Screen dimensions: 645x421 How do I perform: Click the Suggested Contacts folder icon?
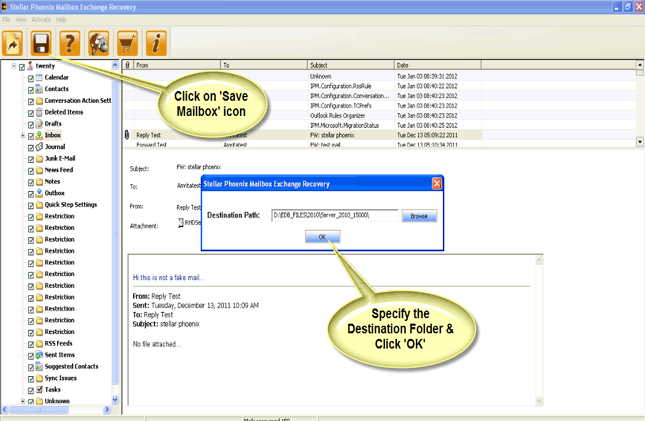pos(39,366)
